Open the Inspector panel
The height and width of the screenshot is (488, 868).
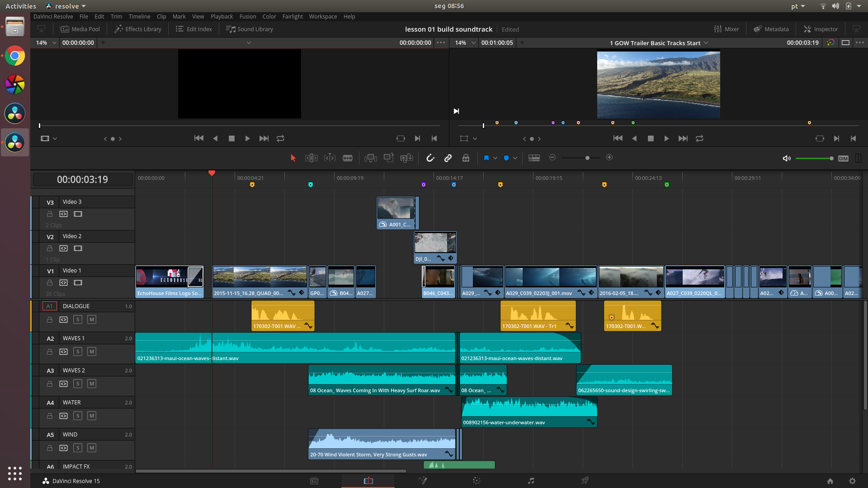tap(821, 29)
